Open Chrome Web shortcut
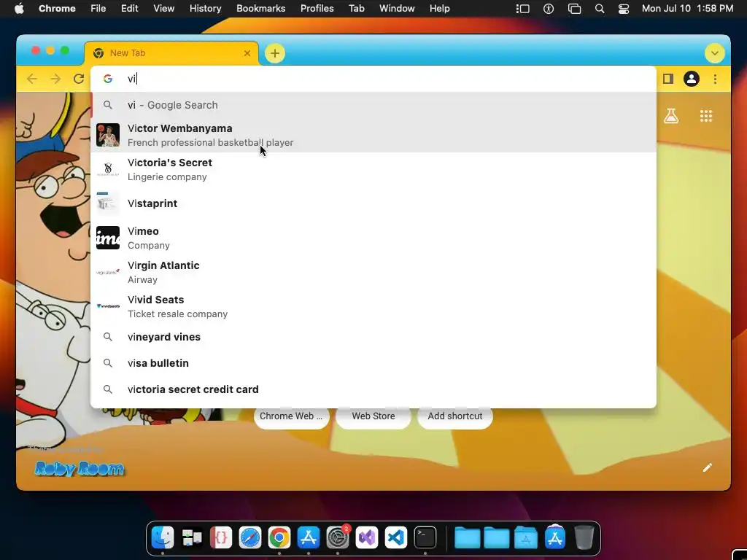The width and height of the screenshot is (747, 560). pos(291,416)
